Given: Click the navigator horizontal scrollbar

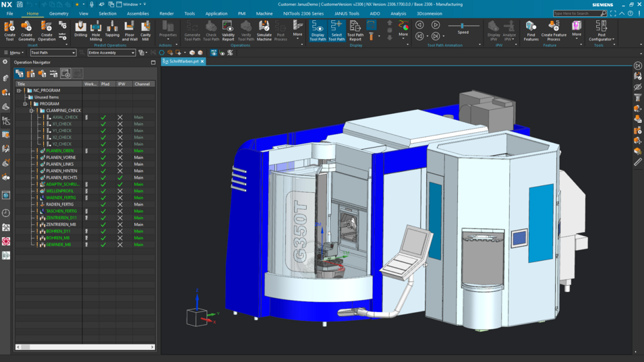Looking at the screenshot, I should pyautogui.click(x=85, y=346).
